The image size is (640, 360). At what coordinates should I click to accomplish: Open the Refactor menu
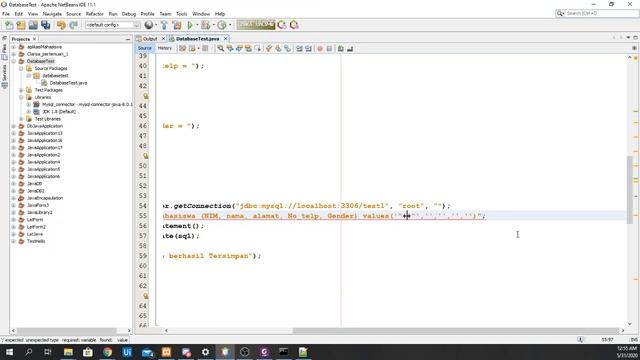[x=95, y=14]
